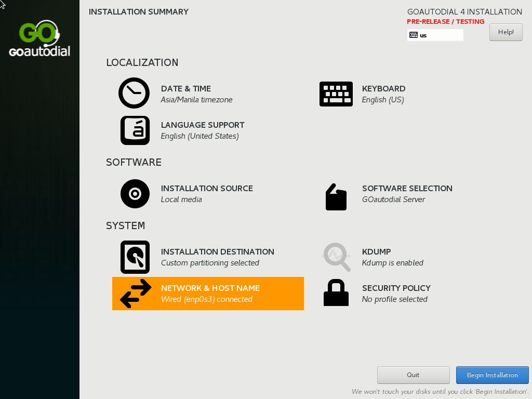The width and height of the screenshot is (532, 399).
Task: Click 'Local media' status text
Action: tap(181, 199)
